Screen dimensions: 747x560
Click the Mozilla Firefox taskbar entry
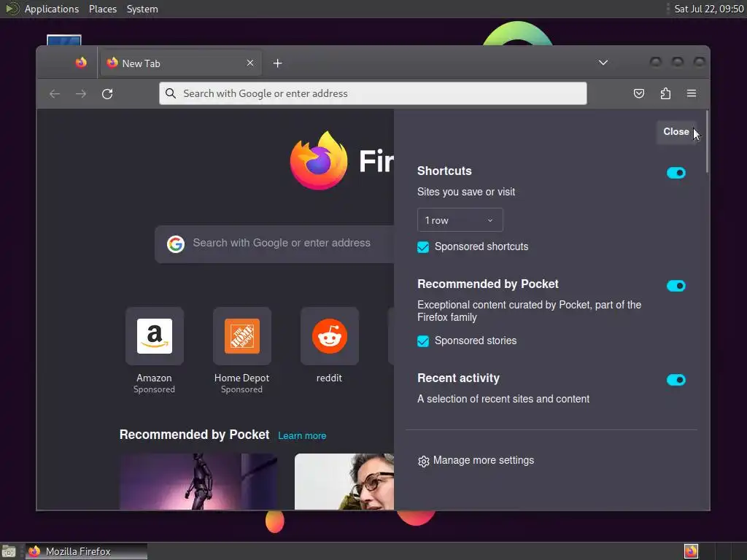coord(86,551)
